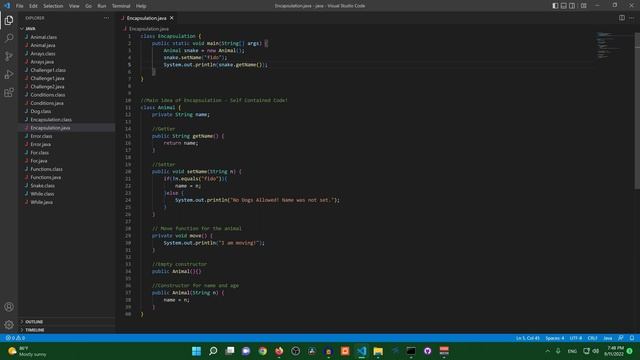Open Arrays.java in Explorer
640x360 pixels.
click(42, 62)
